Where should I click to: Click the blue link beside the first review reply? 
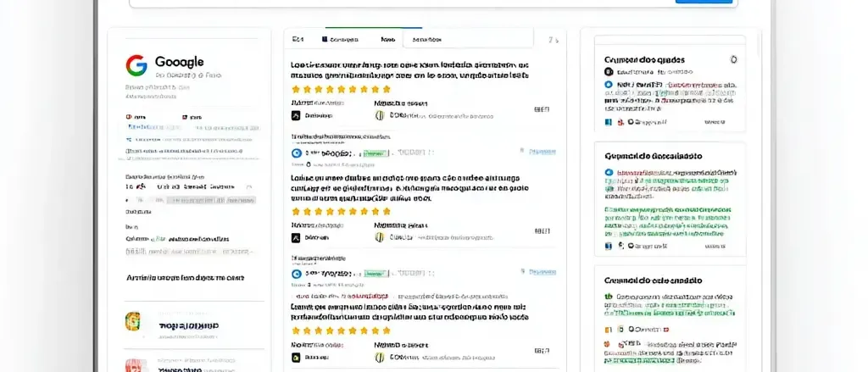click(x=541, y=153)
